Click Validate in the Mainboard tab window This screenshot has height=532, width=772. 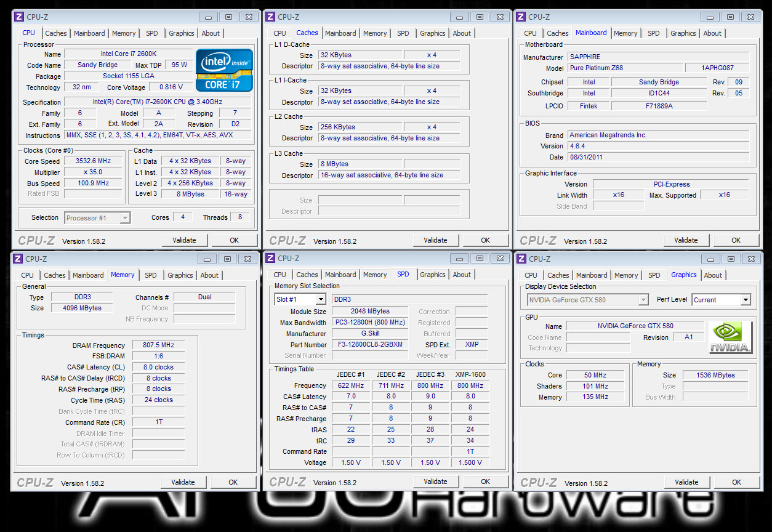pos(686,240)
